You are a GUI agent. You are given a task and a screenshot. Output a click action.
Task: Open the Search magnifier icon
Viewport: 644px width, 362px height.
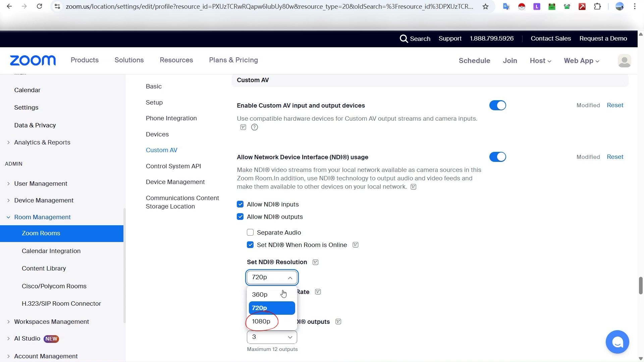(x=404, y=39)
